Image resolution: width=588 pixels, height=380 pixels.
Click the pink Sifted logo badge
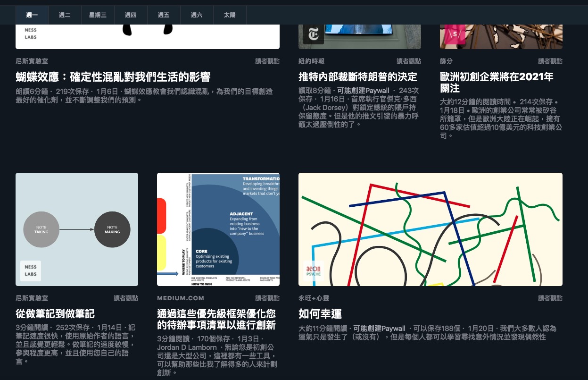tap(455, 34)
